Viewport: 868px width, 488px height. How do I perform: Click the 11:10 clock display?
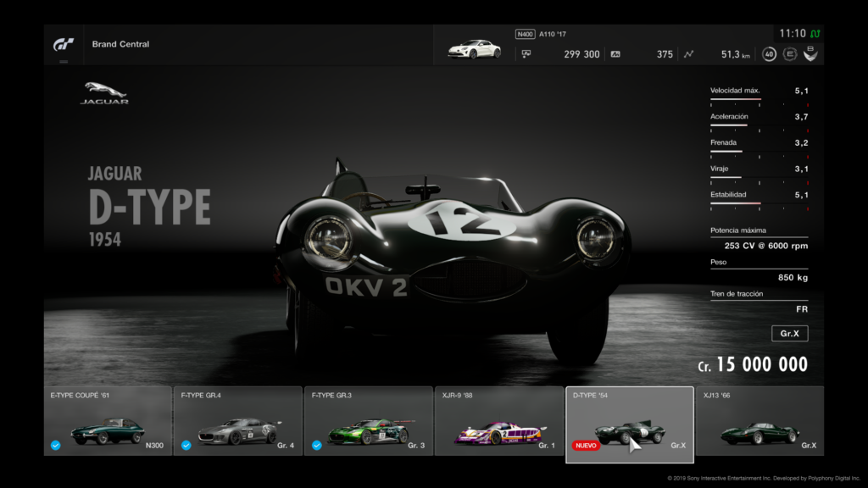click(x=793, y=34)
